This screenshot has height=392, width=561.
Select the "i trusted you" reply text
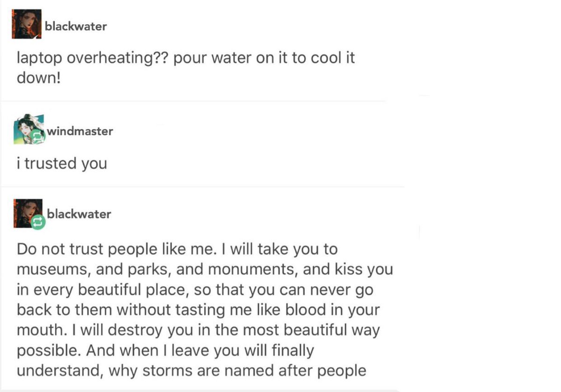click(x=62, y=164)
